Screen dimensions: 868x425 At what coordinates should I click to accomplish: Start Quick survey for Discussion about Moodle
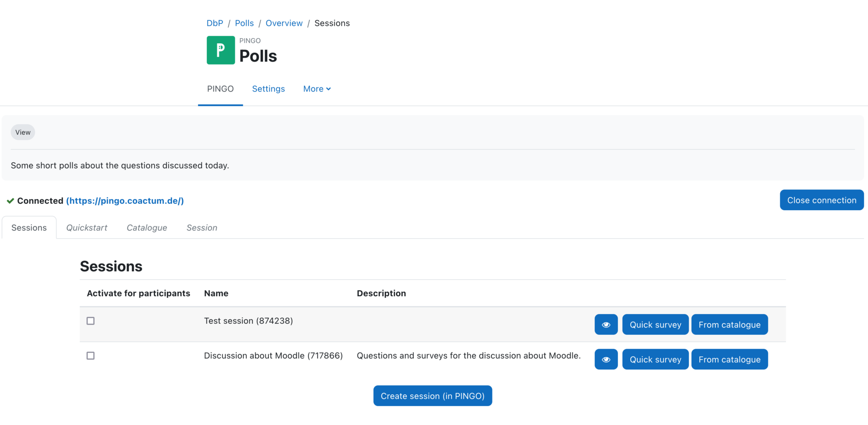pos(655,359)
